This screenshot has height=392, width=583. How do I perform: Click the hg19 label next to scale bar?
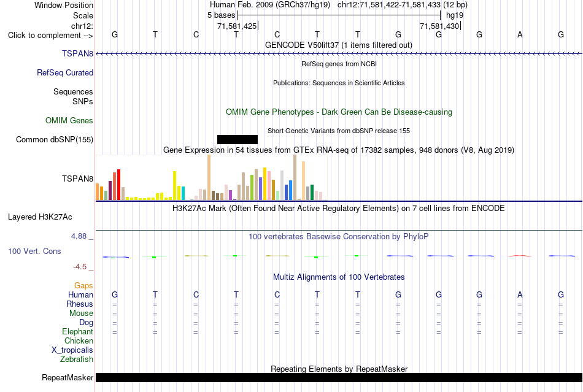[x=455, y=15]
